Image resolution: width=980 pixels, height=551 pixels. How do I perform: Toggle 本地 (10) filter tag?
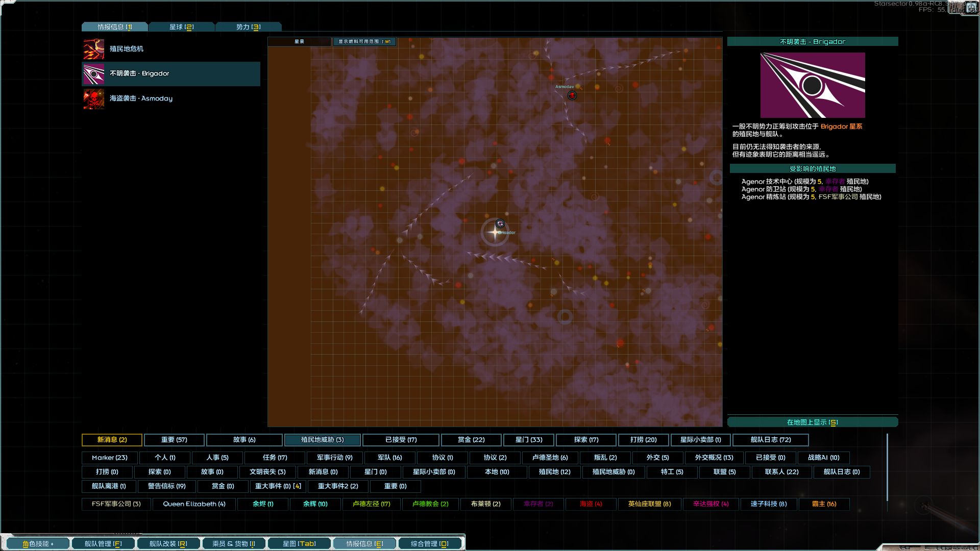pos(497,472)
